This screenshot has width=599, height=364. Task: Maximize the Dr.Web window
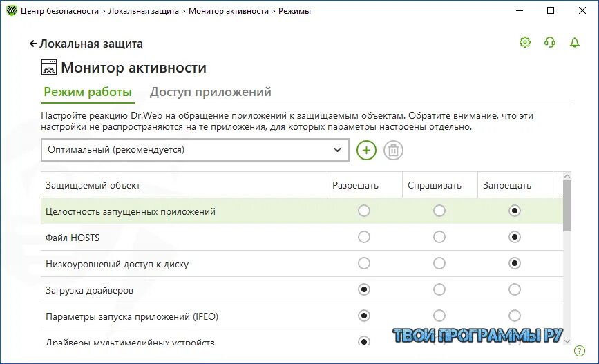click(x=551, y=10)
